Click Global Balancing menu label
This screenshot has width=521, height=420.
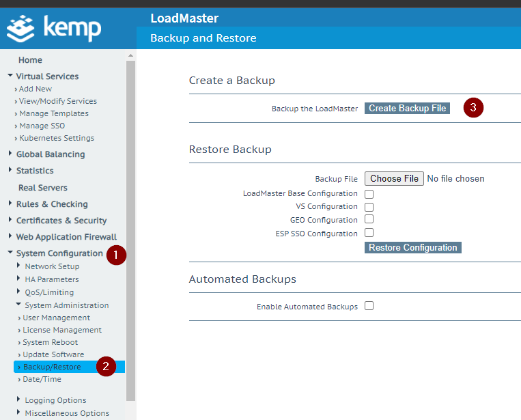pos(51,154)
